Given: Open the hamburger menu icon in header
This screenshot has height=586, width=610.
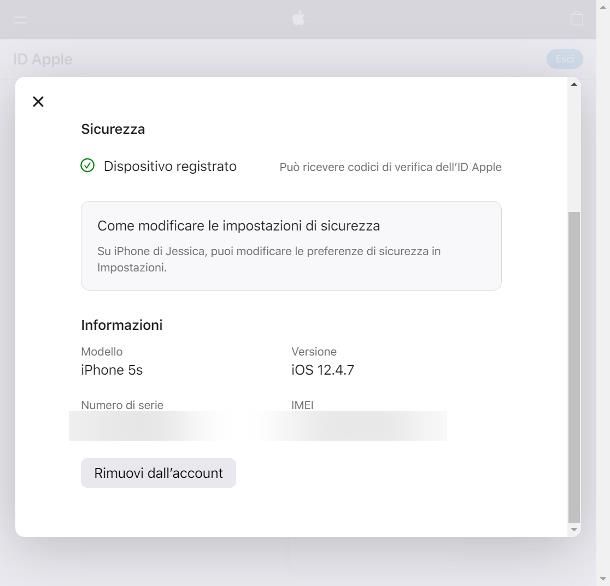Looking at the screenshot, I should (x=21, y=19).
